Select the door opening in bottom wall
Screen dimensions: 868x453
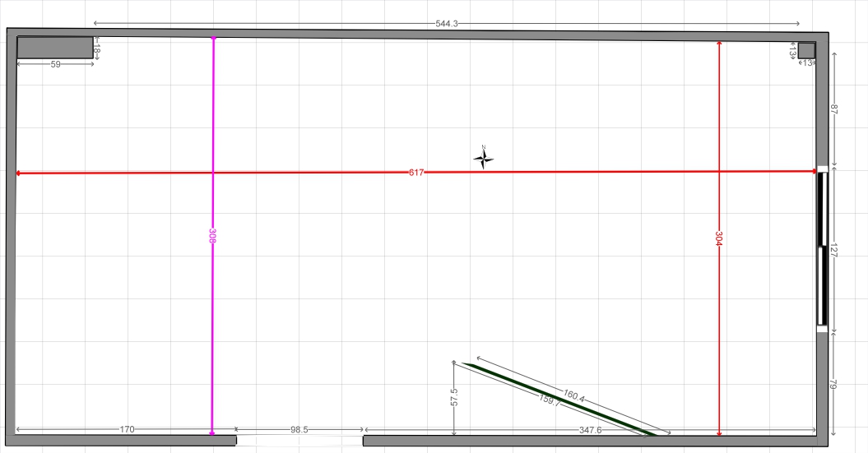299,441
